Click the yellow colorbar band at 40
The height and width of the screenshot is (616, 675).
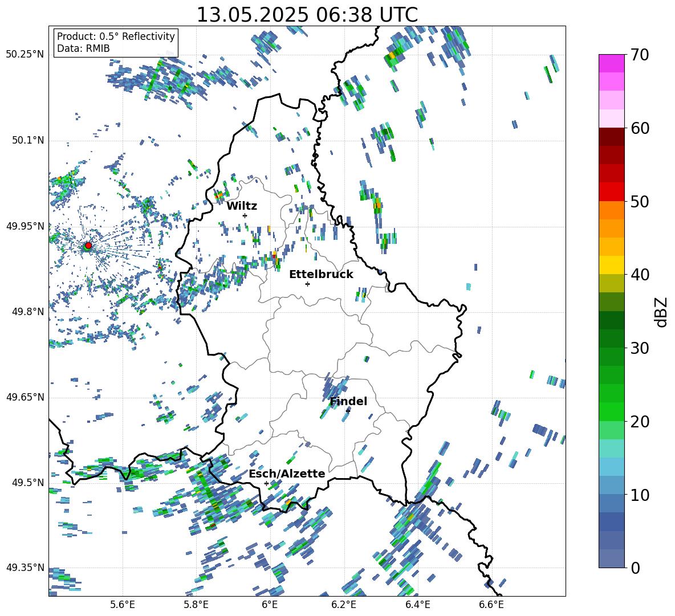pos(612,265)
